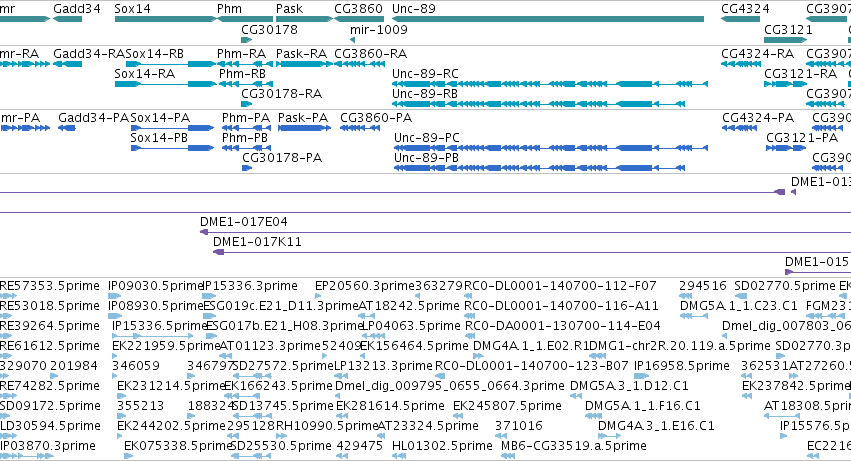Select the DMG1-chr2R.20.119.a.5prime EST label
The width and height of the screenshot is (851, 461).
pos(679,346)
